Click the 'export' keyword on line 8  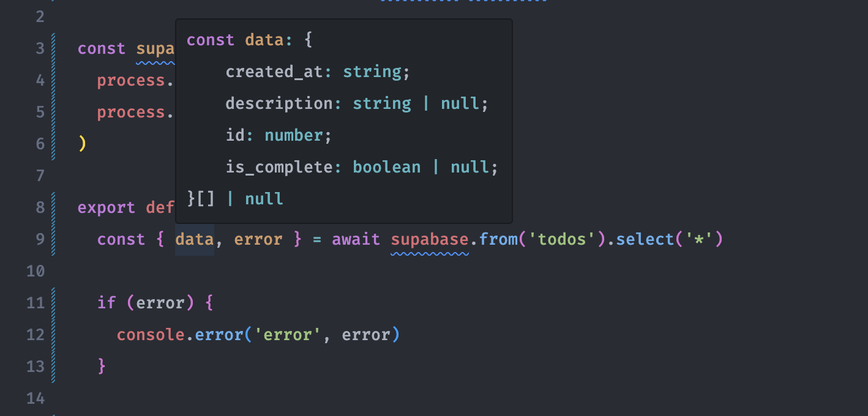coord(107,207)
